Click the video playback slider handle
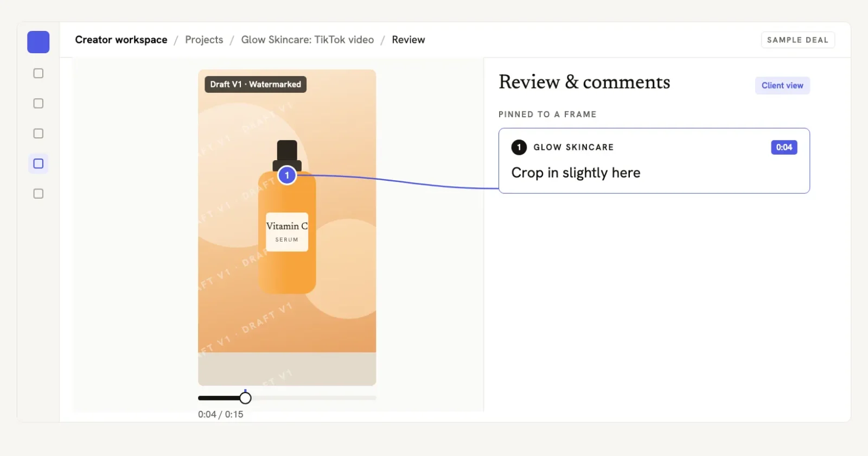Viewport: 868px width, 456px height. click(x=245, y=398)
